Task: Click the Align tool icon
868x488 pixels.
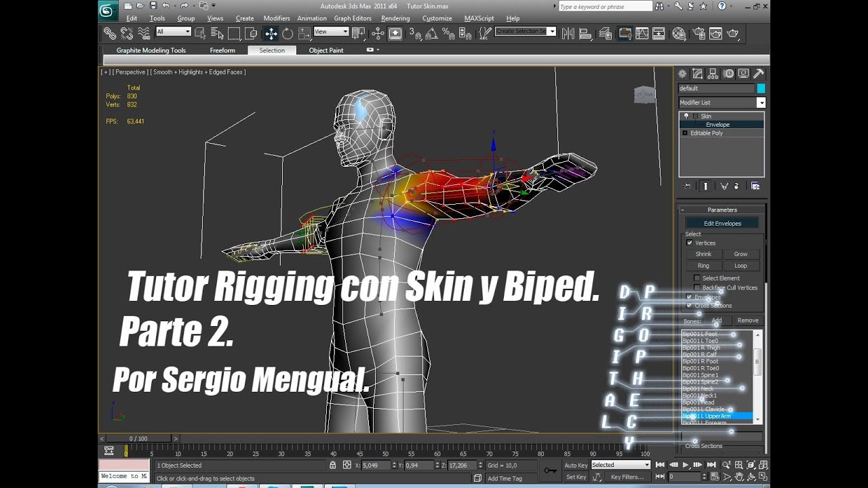Action: click(585, 33)
